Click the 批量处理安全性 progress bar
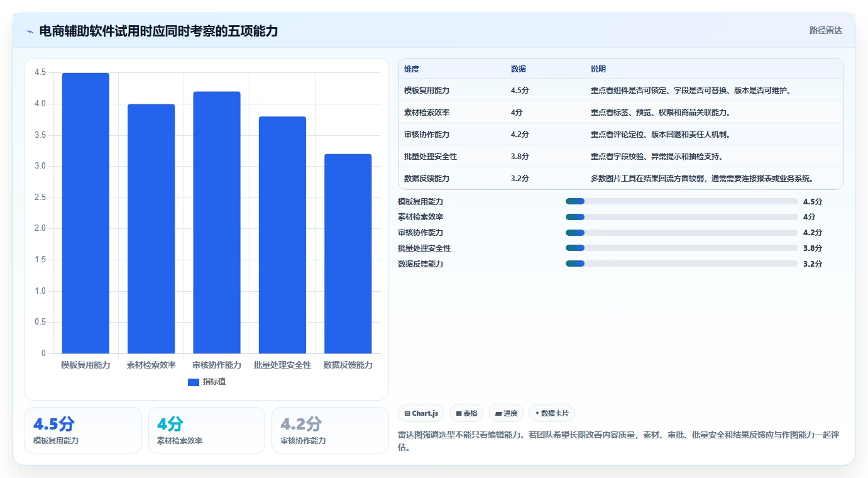This screenshot has height=478, width=868. click(682, 248)
